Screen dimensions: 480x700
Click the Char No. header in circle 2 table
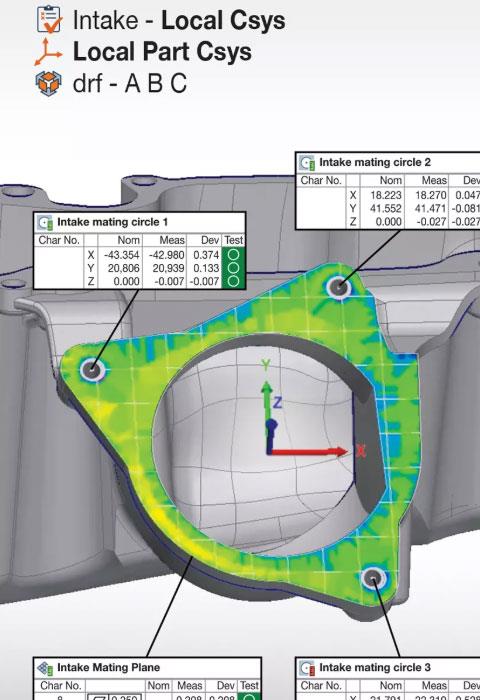(x=321, y=180)
